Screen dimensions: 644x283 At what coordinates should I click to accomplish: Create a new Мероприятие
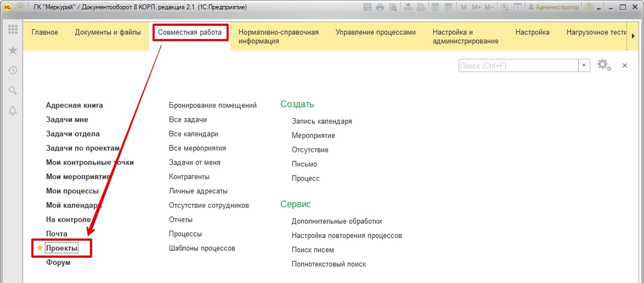(313, 135)
